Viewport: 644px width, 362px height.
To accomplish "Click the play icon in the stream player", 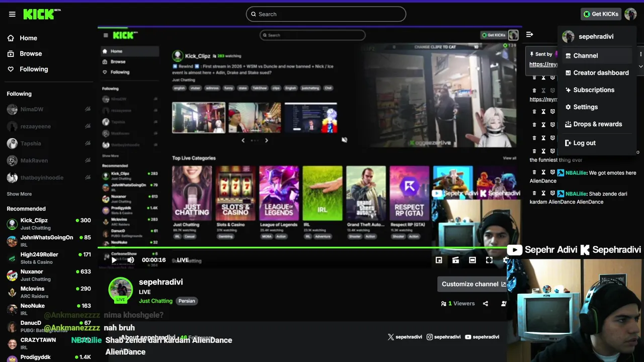I will [114, 260].
